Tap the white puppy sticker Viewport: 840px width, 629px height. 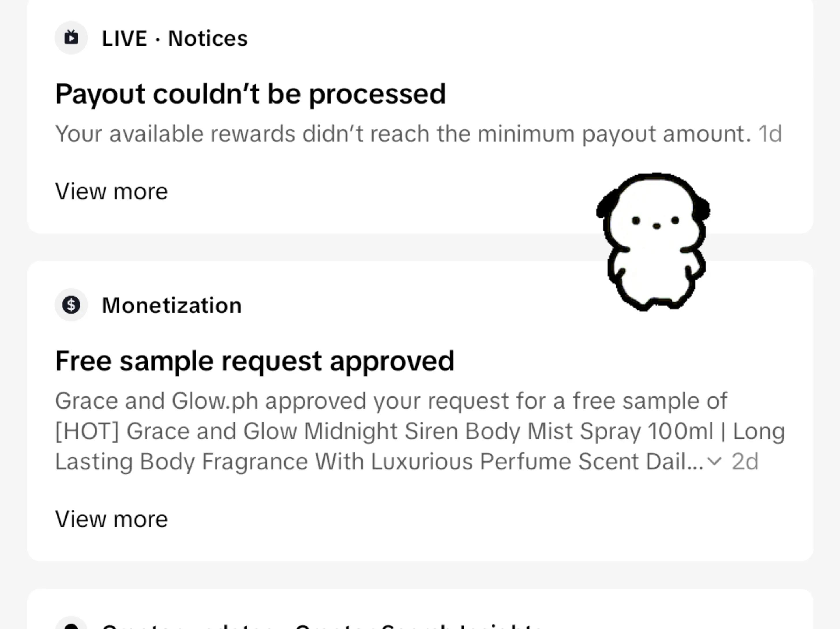point(653,242)
